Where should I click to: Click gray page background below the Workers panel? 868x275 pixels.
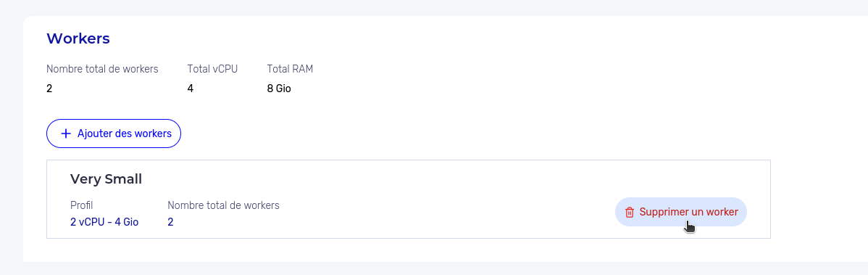click(x=434, y=268)
